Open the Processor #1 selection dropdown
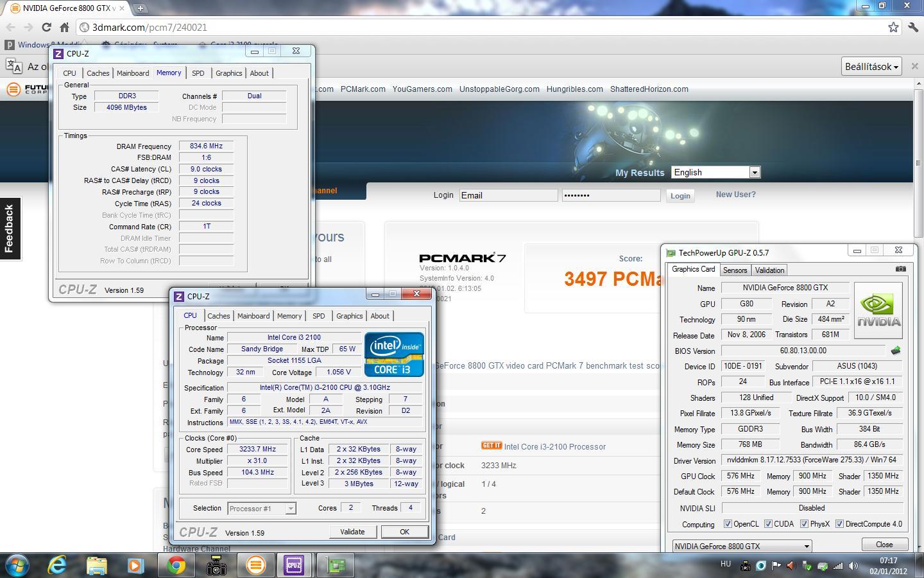The width and height of the screenshot is (924, 578). pos(262,508)
